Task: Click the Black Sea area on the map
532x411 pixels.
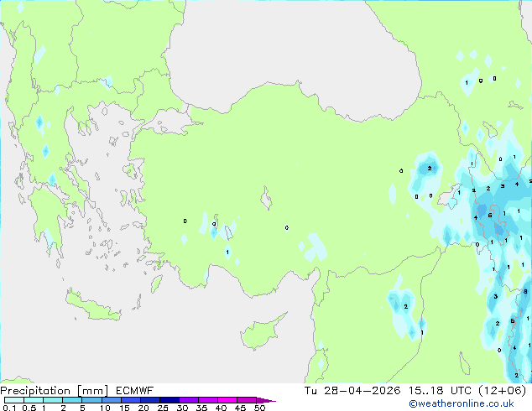Action: (x=292, y=58)
